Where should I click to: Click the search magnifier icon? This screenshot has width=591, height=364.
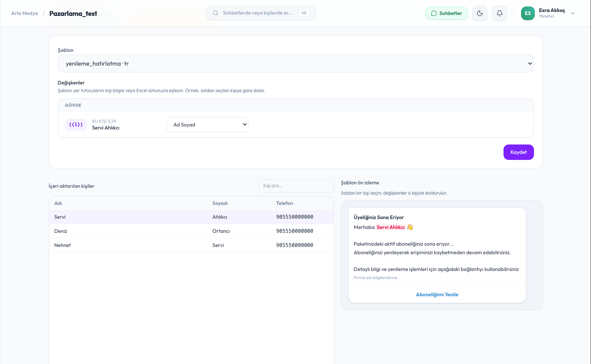[x=216, y=13]
